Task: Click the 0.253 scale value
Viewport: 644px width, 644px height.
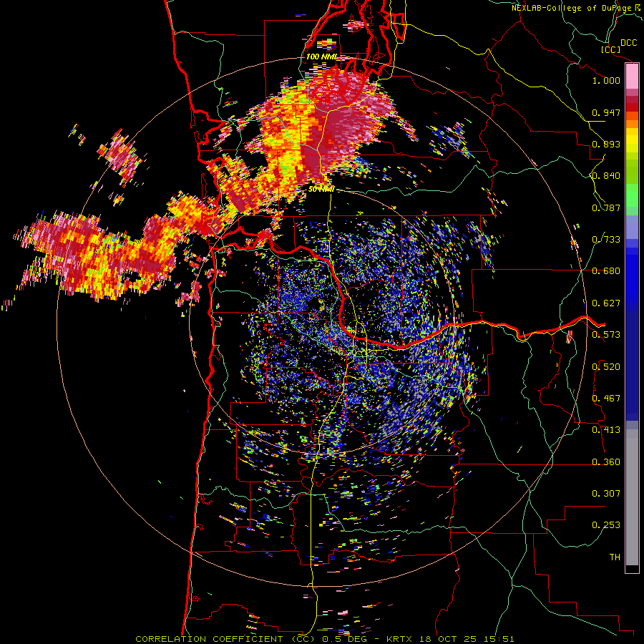Action: (606, 525)
